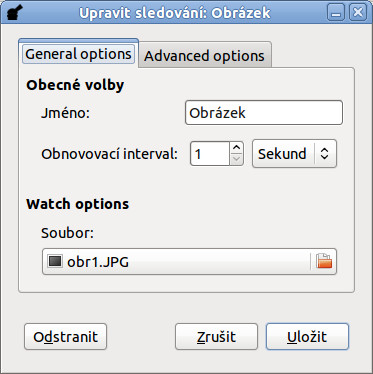The height and width of the screenshot is (374, 373).
Task: Open the Sekund time unit dropdown
Action: (294, 154)
